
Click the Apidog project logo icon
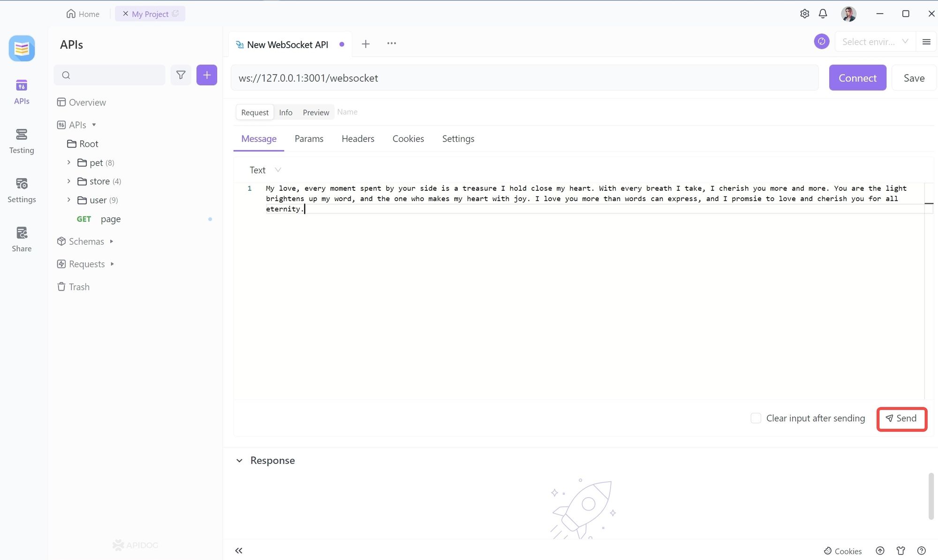click(22, 48)
